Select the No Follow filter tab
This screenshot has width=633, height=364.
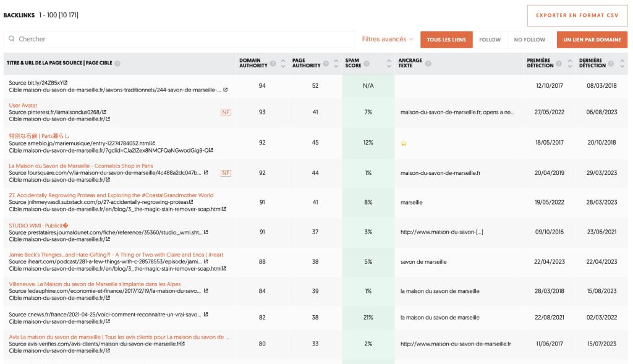coord(529,40)
